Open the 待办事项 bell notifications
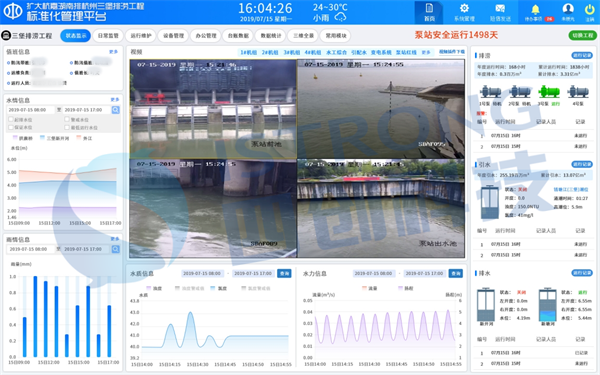Screen dimensions: 600x375 point(535,9)
